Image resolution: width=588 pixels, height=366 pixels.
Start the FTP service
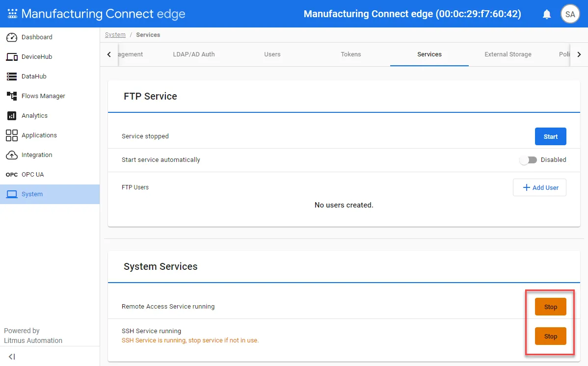[551, 136]
